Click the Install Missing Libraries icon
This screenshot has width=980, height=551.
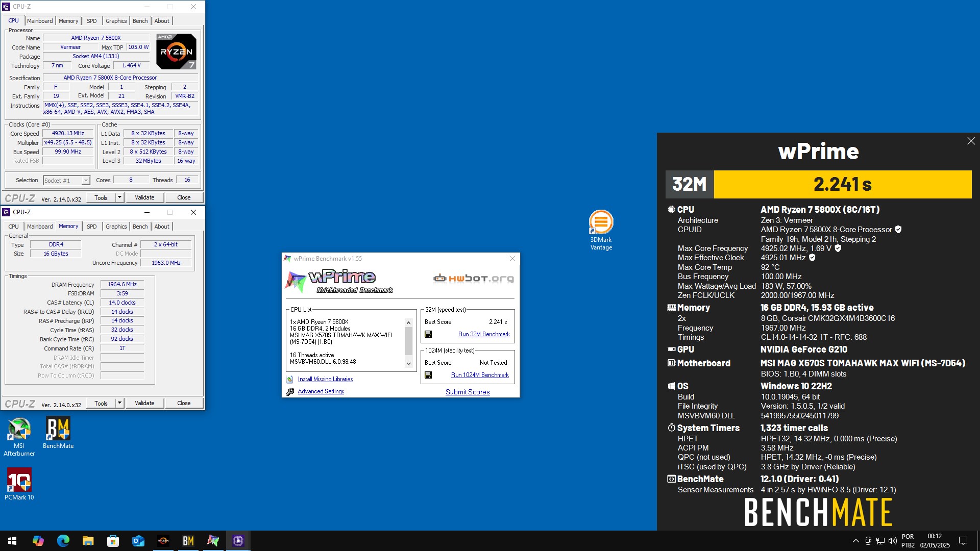[x=290, y=379]
